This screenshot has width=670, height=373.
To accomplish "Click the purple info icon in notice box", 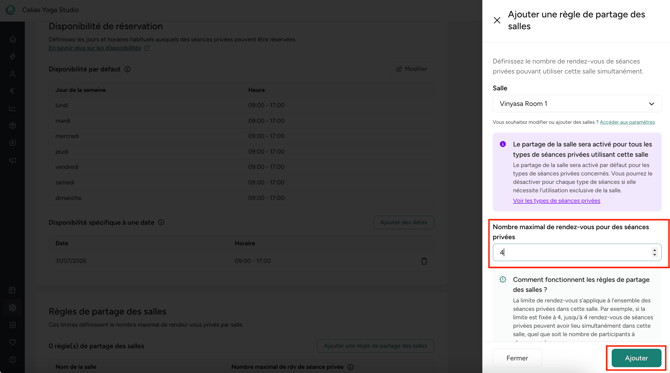I will coord(503,144).
